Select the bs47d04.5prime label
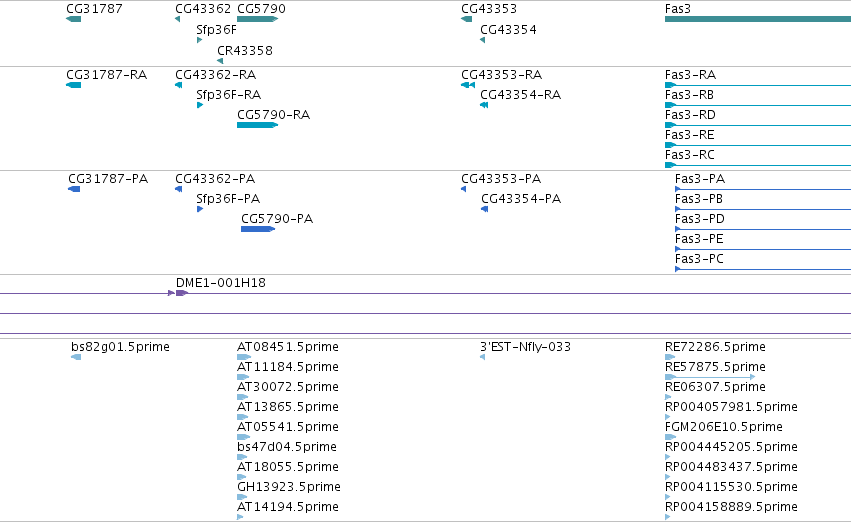Viewport: 851px width, 522px height. (x=287, y=448)
